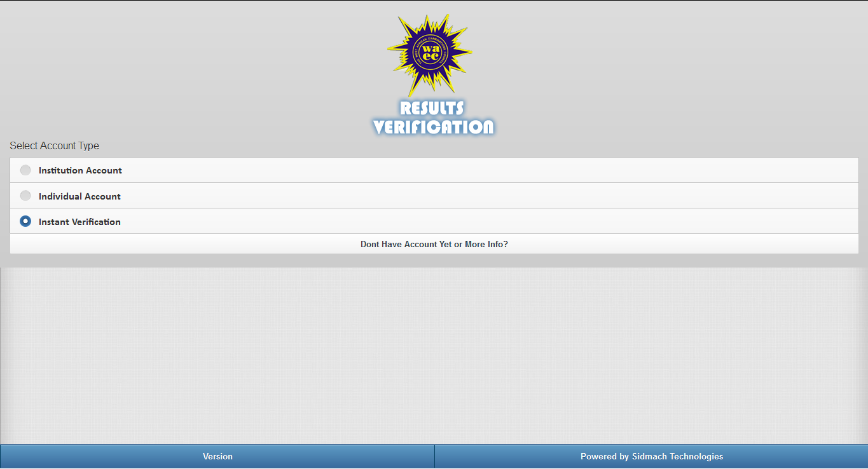The width and height of the screenshot is (868, 469).
Task: Select the Institution Account radio button
Action: pos(434,170)
